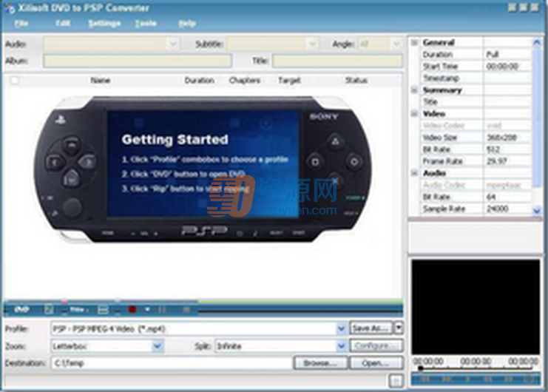548x392 pixels.
Task: Collapse the Summary properties section
Action: coord(414,90)
